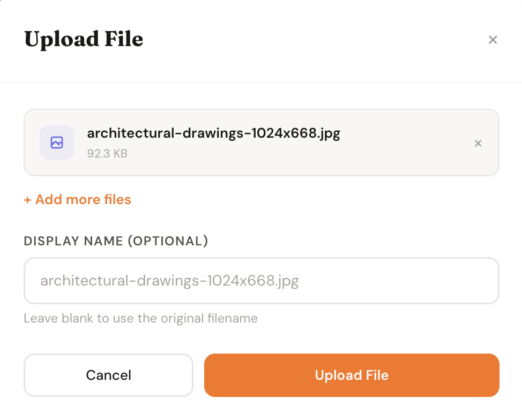Click the Upload File dialog title
The width and height of the screenshot is (522, 420).
point(83,39)
